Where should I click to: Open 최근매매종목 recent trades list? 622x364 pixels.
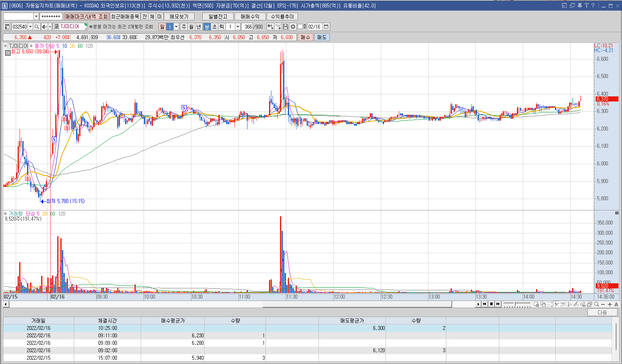point(125,16)
